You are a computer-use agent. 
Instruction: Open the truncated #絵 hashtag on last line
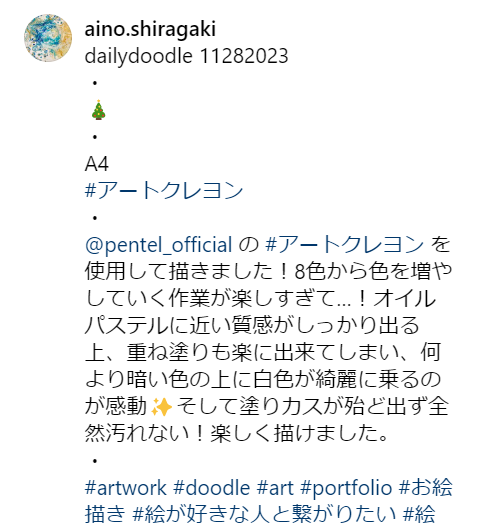tap(419, 514)
